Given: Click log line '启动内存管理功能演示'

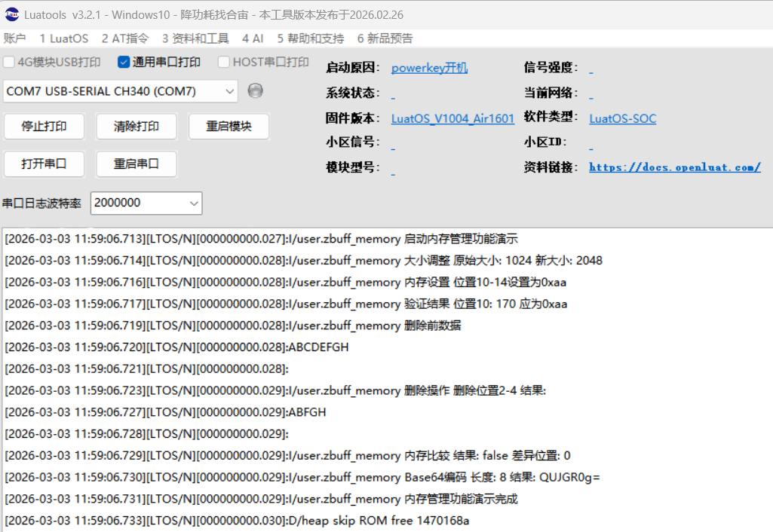Looking at the screenshot, I should point(261,239).
